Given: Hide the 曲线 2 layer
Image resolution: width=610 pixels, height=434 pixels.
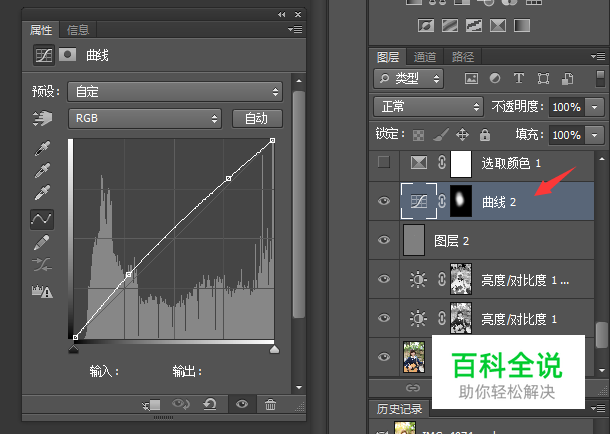Looking at the screenshot, I should (x=384, y=201).
